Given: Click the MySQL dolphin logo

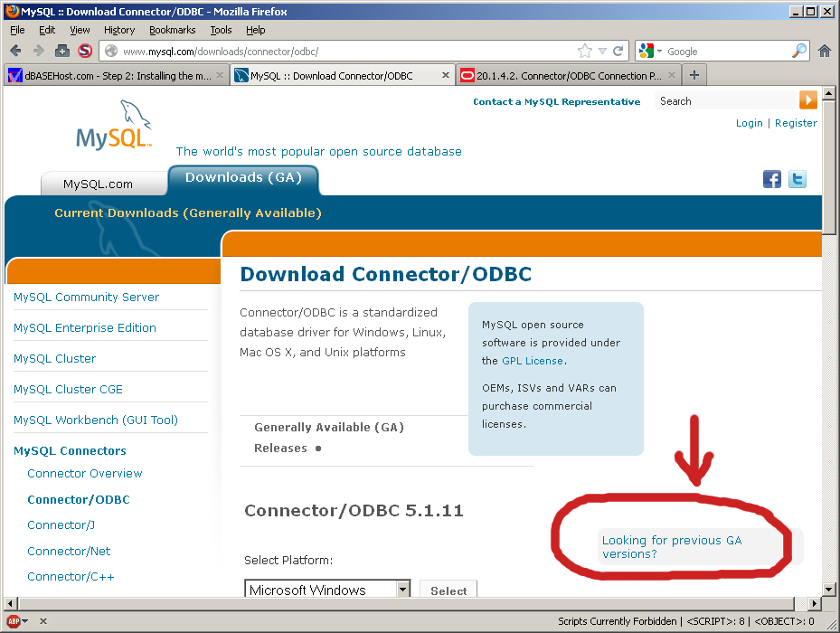Looking at the screenshot, I should coord(114,125).
